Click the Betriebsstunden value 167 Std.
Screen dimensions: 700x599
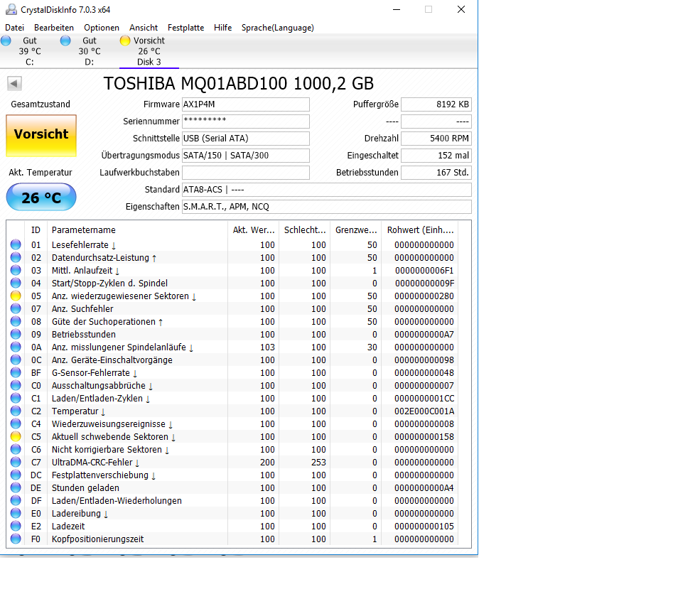[436, 173]
